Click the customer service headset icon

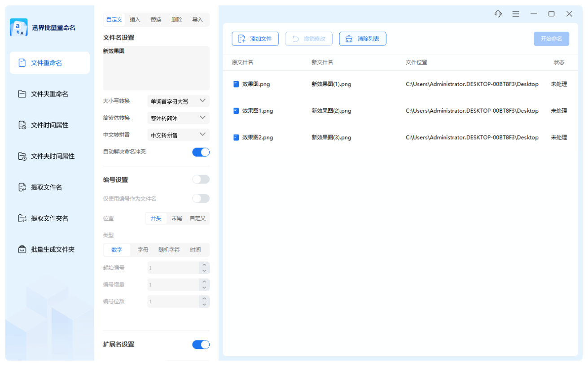[498, 14]
